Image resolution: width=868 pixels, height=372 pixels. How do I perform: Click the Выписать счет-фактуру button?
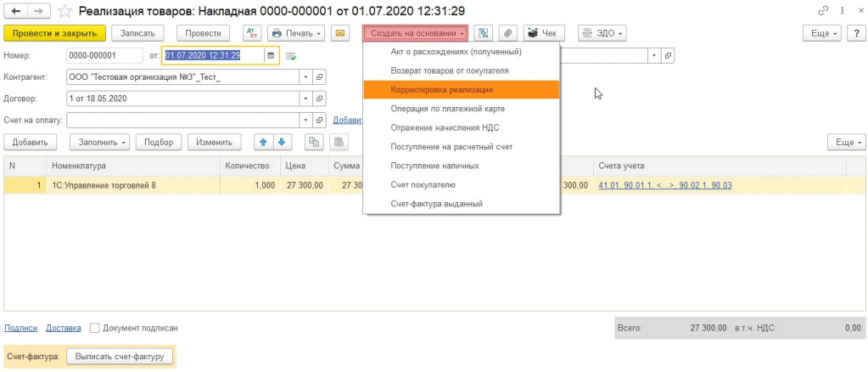(x=120, y=357)
